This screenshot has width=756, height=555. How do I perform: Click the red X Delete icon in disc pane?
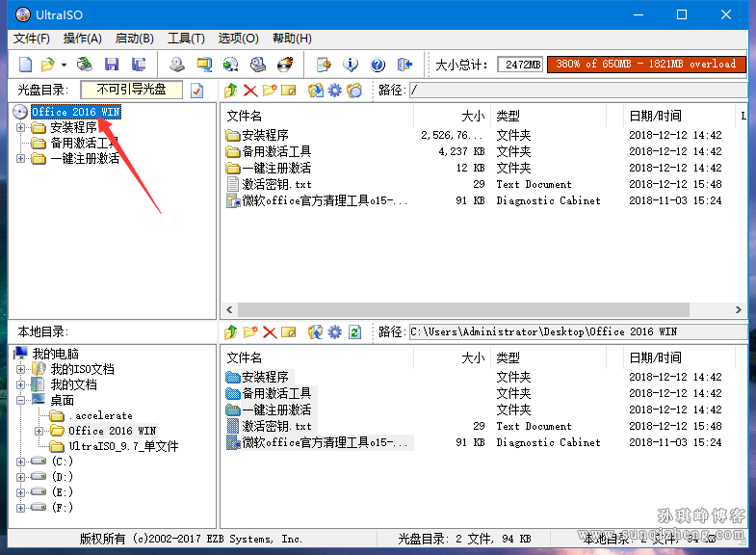click(250, 91)
